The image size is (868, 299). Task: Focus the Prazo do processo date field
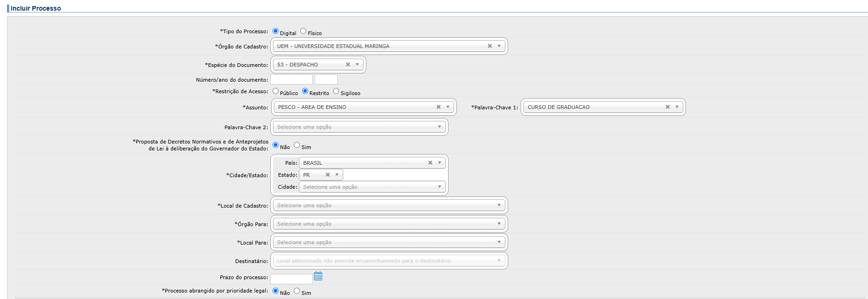[291, 279]
